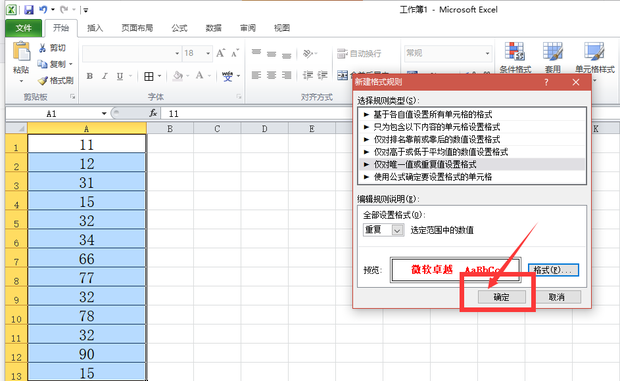Click the fx insert function icon
The height and width of the screenshot is (381, 620).
[153, 113]
